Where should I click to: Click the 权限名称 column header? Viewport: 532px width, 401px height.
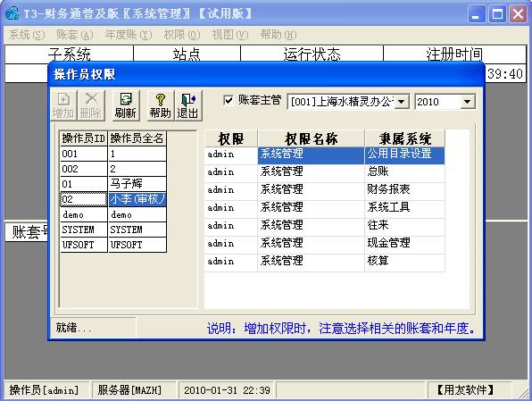[x=312, y=138]
